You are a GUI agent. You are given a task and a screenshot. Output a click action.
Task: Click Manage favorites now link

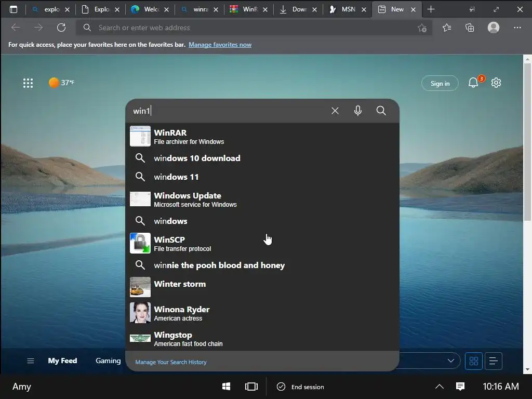(220, 45)
